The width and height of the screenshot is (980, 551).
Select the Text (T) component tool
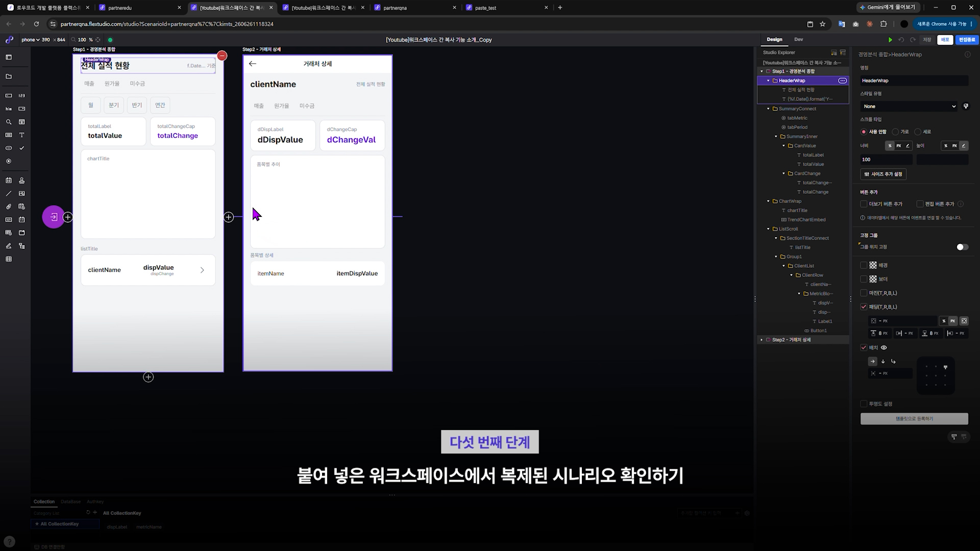click(21, 135)
